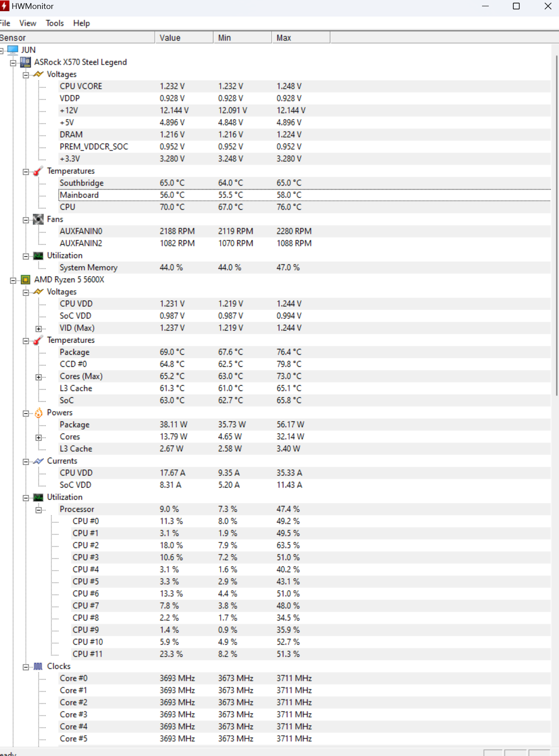Click the AMD Ryzen 5 5600X chip icon
Viewport: 559px width, 756px height.
[26, 280]
